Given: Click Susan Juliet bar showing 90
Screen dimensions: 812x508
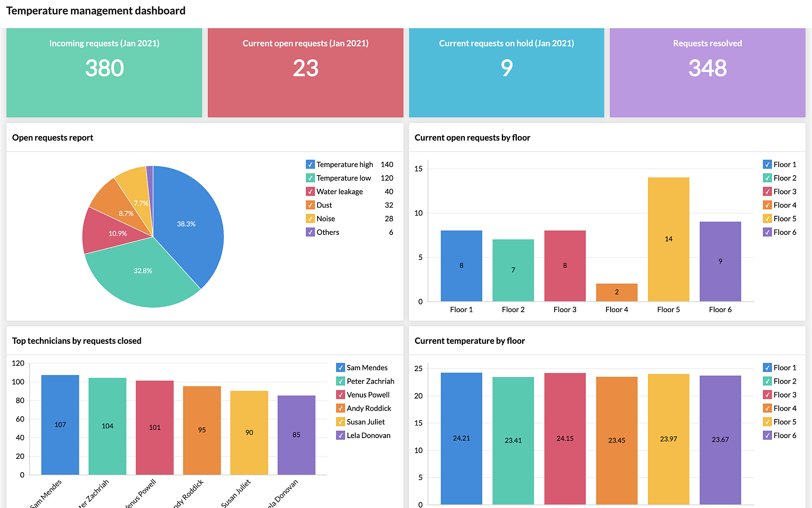Looking at the screenshot, I should click(x=249, y=432).
